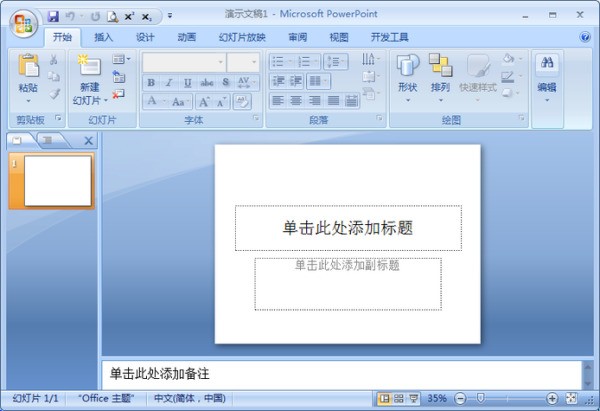Click the Redo icon in Quick Access toolbar
600x411 pixels.
pos(95,16)
